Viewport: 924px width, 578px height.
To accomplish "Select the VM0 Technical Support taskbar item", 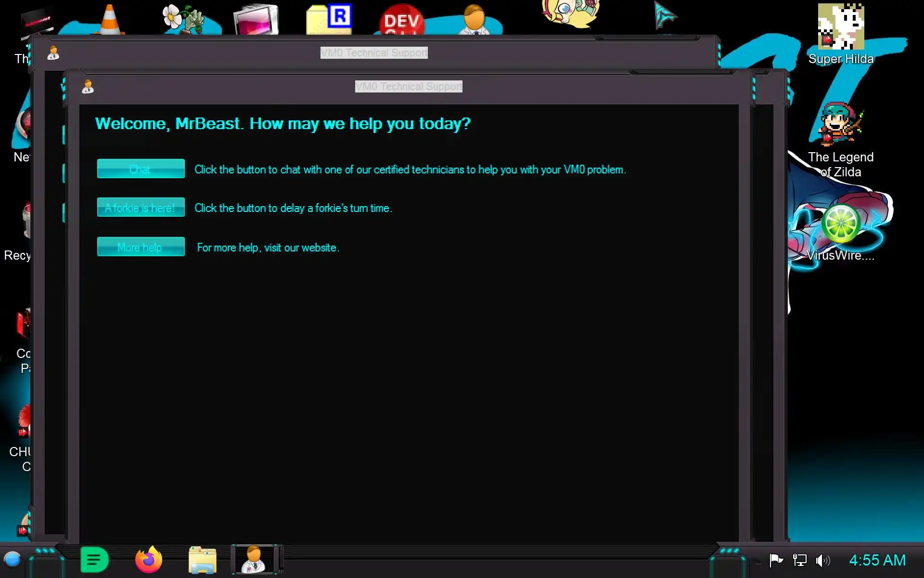I will (254, 560).
